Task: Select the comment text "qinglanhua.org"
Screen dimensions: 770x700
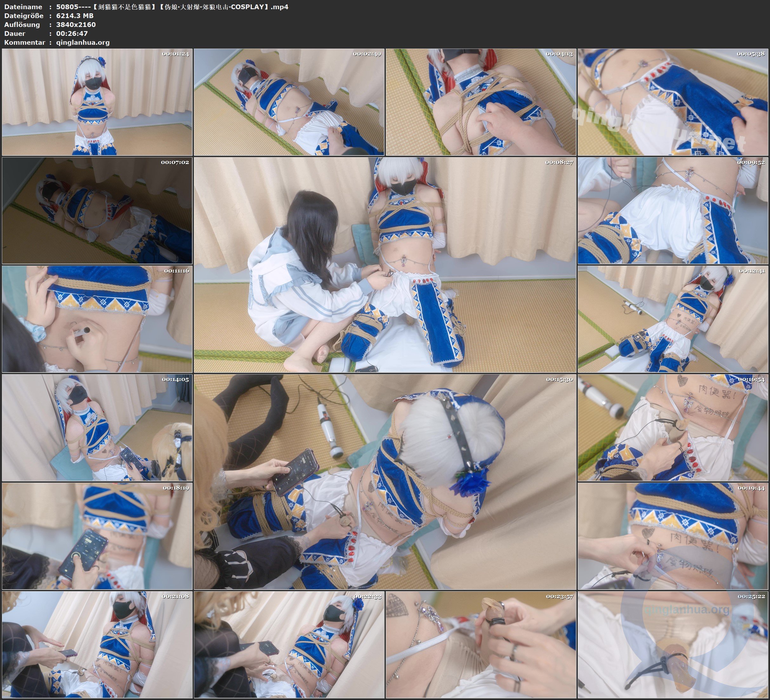Action: click(83, 43)
